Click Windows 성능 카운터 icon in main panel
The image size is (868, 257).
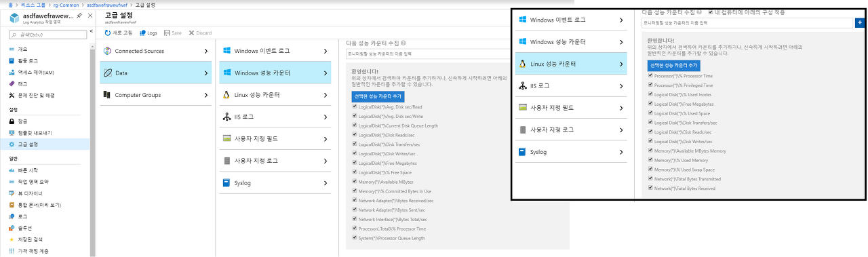click(x=226, y=73)
